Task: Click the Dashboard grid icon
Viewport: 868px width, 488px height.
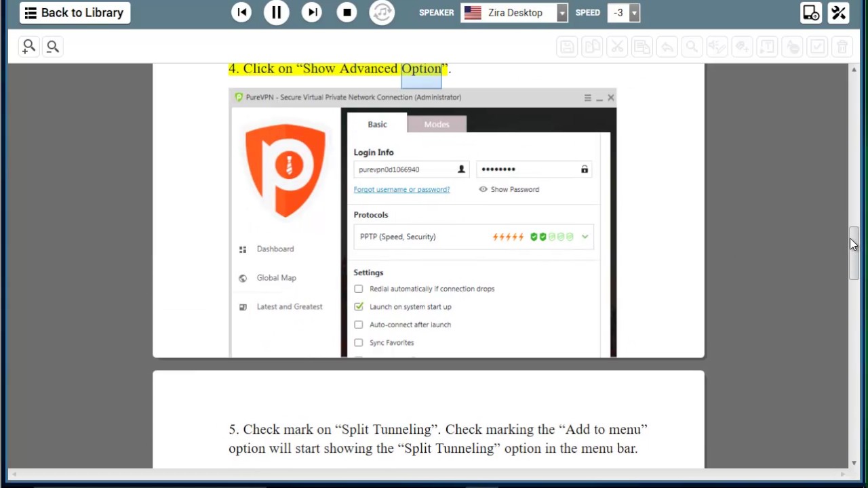Action: click(243, 249)
